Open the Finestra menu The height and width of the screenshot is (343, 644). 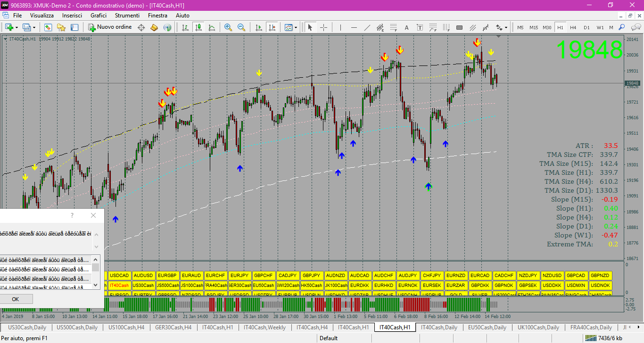pos(157,16)
